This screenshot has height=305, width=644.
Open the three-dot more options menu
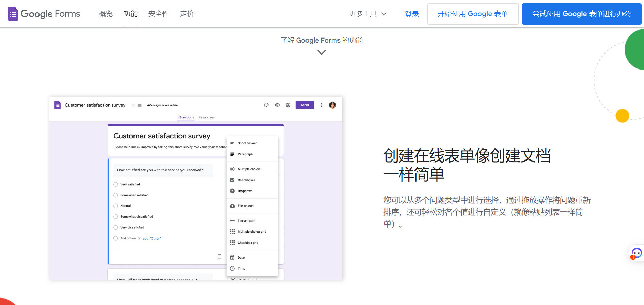(321, 105)
